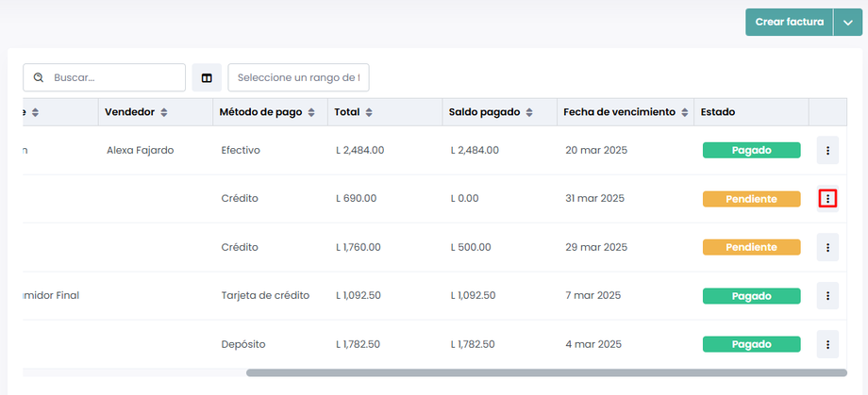Sort by Vendedor column
The height and width of the screenshot is (395, 868).
164,112
